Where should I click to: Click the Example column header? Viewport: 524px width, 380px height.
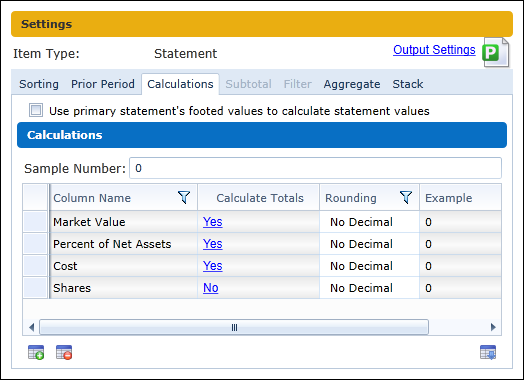pos(461,198)
